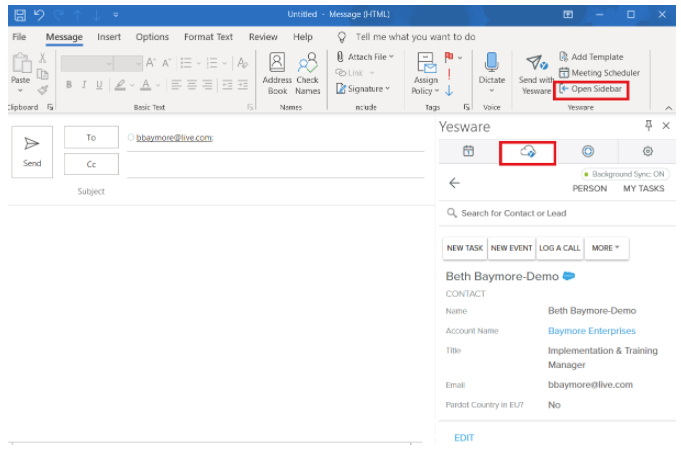
Task: Open the font color picker
Action: 146,85
